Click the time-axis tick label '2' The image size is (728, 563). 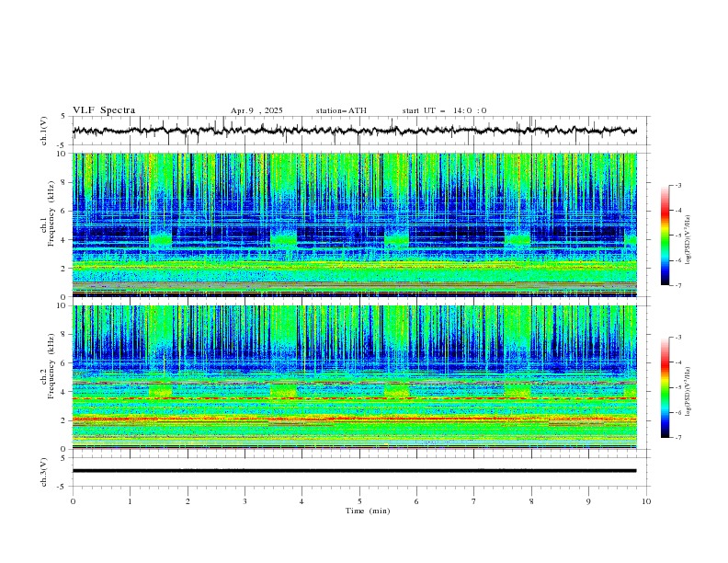click(x=188, y=501)
